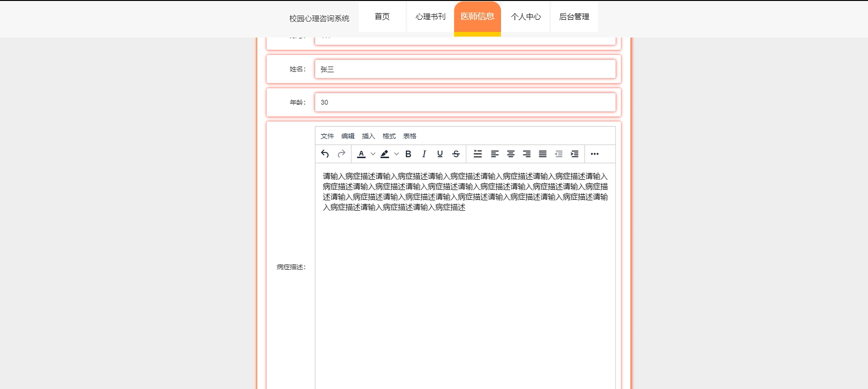Increase indent of the paragraph
The image size is (868, 389).
574,154
